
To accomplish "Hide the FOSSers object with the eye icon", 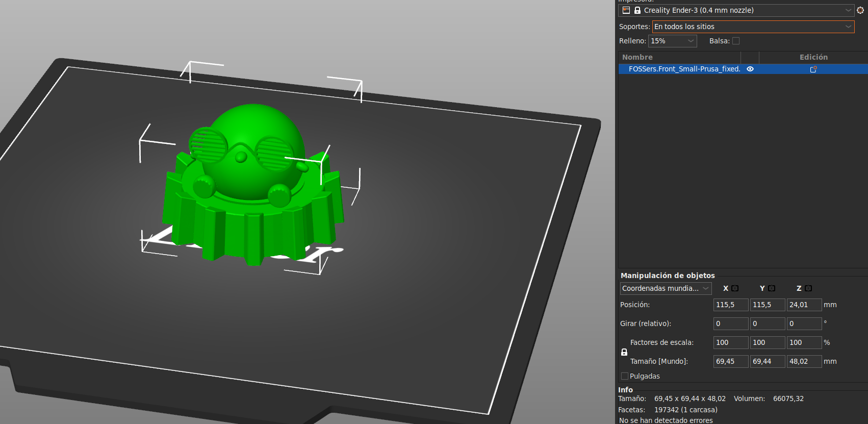I will (750, 69).
